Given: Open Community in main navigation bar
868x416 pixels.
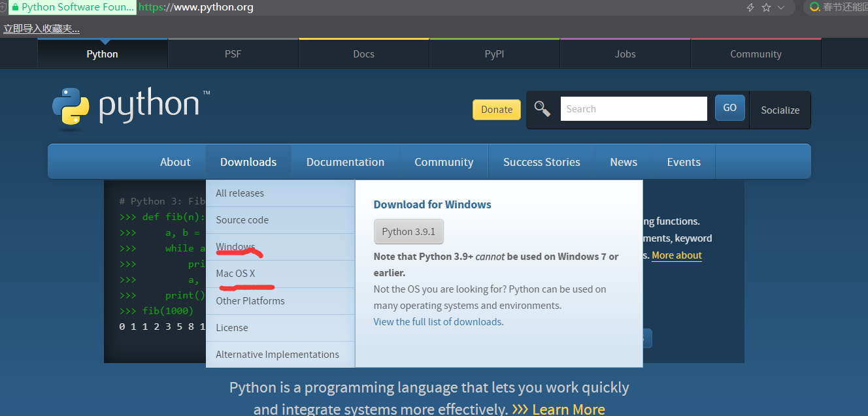Looking at the screenshot, I should (444, 162).
